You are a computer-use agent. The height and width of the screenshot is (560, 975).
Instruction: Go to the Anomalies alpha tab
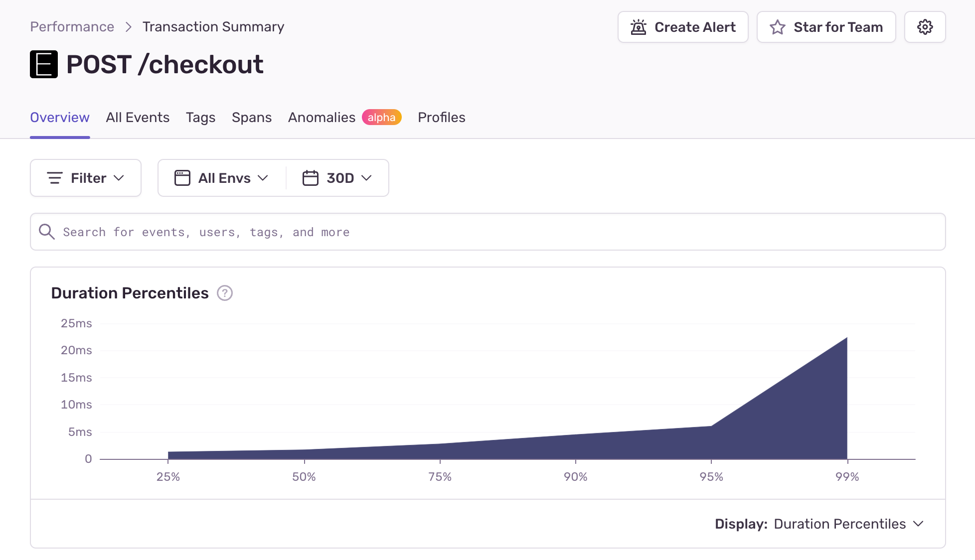tap(322, 118)
